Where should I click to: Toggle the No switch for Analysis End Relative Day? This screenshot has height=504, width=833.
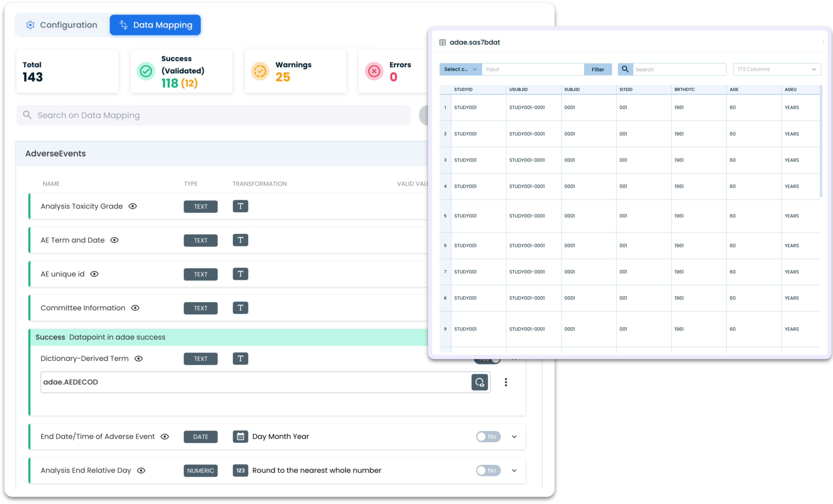[x=488, y=470]
